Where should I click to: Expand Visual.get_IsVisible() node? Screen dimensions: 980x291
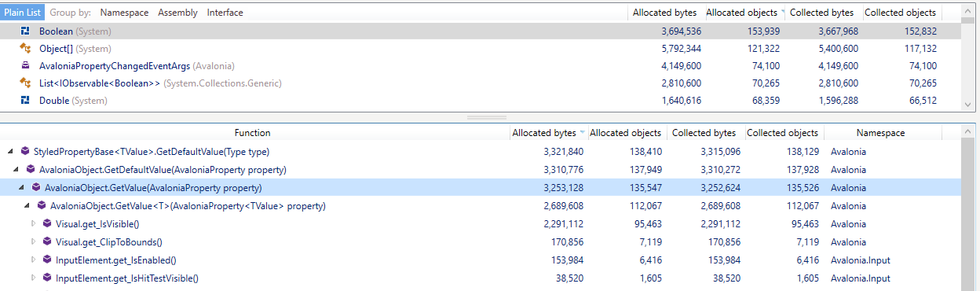pos(33,224)
